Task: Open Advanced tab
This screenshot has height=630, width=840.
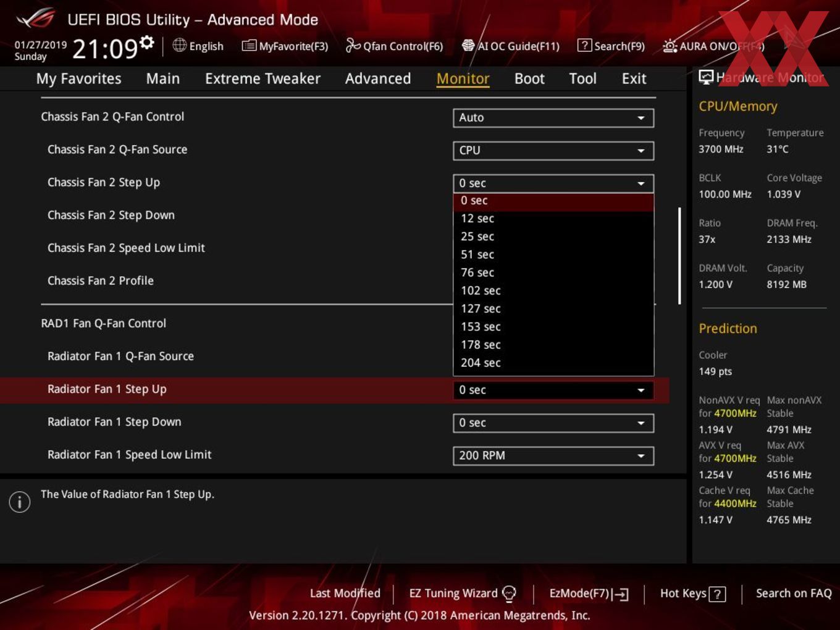Action: point(378,78)
